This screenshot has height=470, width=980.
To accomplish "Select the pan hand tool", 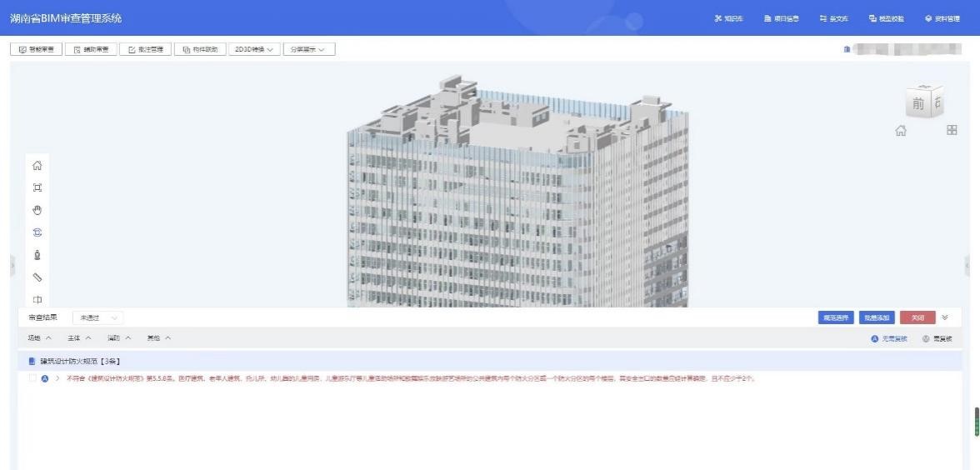I will pyautogui.click(x=37, y=210).
